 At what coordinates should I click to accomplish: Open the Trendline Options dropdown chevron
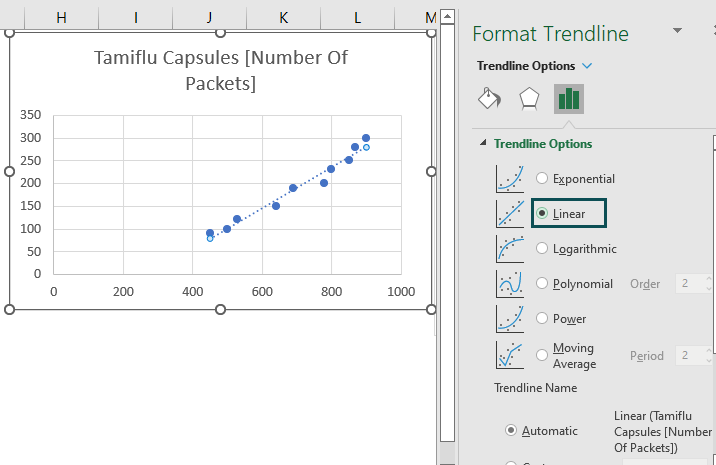587,66
